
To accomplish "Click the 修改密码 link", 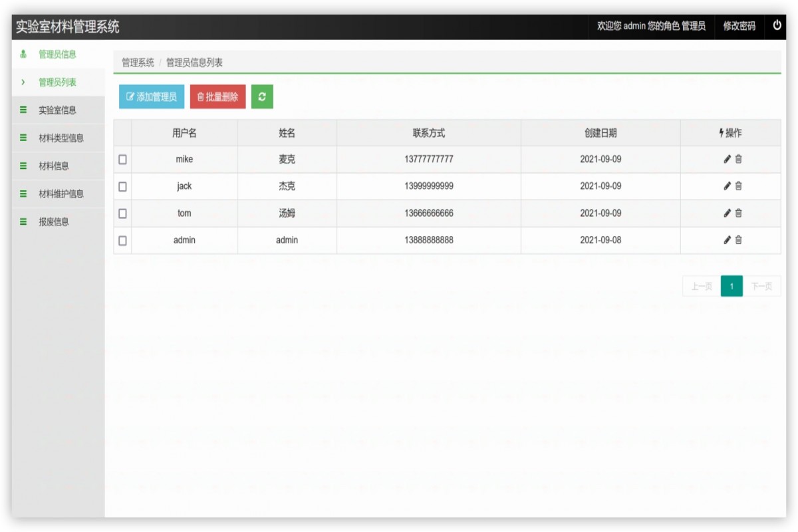I will 739,26.
